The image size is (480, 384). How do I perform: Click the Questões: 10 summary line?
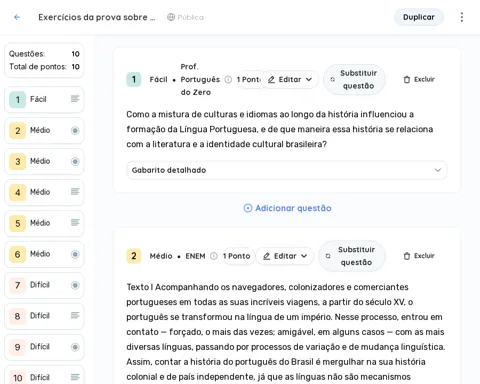coord(44,54)
